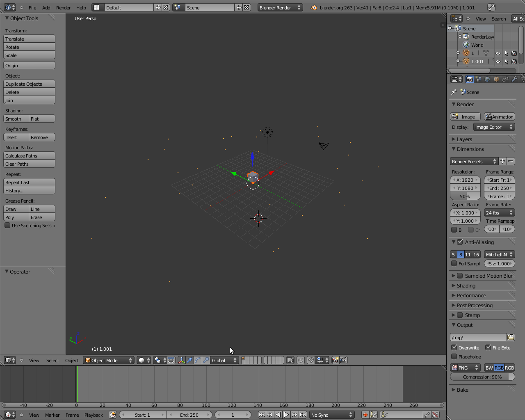Screen dimensions: 525x420
Task: Click the Calculate Paths button
Action: tap(29, 155)
